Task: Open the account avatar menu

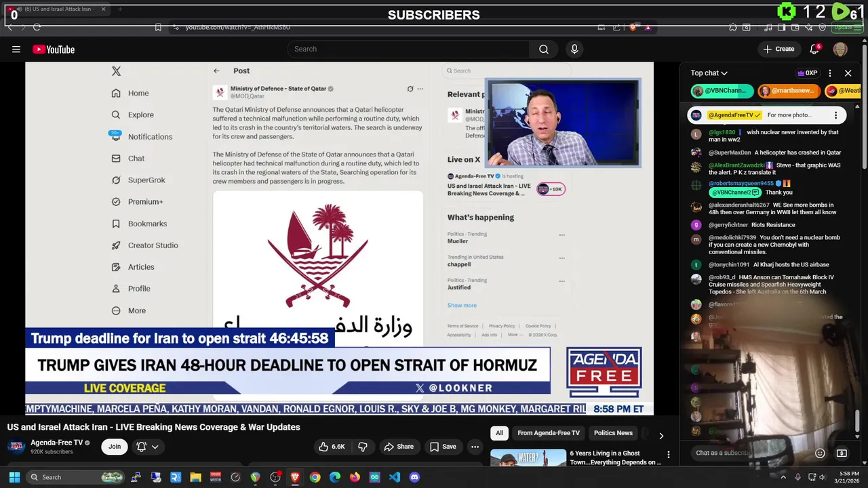Action: [840, 49]
